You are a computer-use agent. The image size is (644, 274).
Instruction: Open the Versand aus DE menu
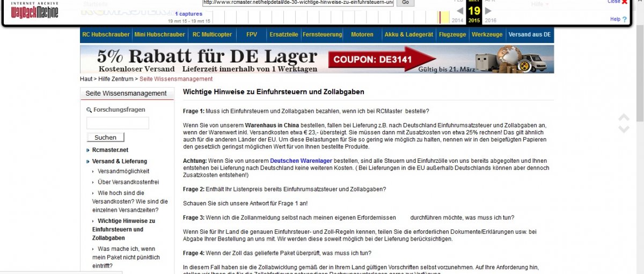coord(529,34)
